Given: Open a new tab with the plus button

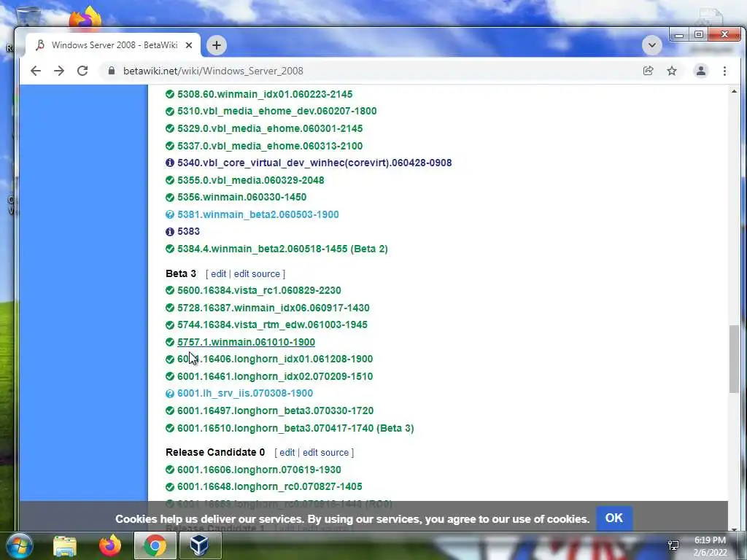Looking at the screenshot, I should coord(216,45).
